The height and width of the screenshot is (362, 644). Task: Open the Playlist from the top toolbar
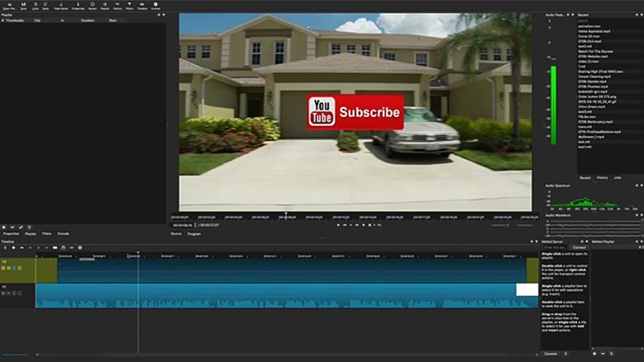click(105, 6)
